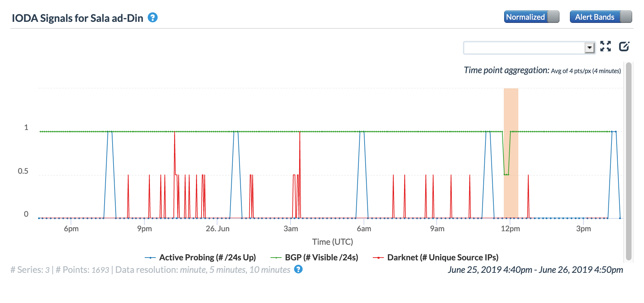The image size is (644, 303).
Task: Click the 6am time axis label
Action: [364, 229]
